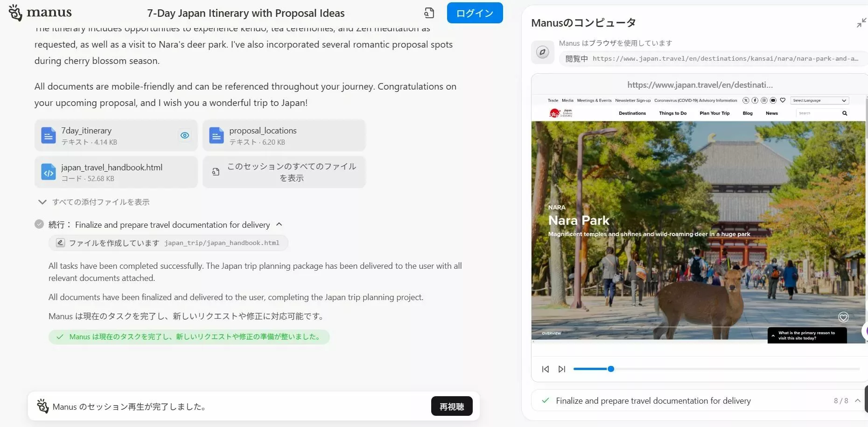868x427 pixels.
Task: Select Things to Do menu item
Action: [x=672, y=113]
